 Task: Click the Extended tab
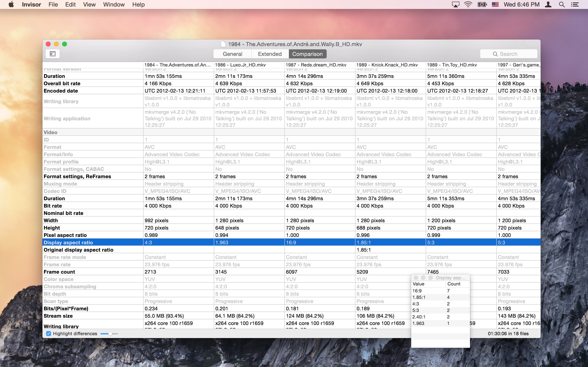click(x=270, y=54)
